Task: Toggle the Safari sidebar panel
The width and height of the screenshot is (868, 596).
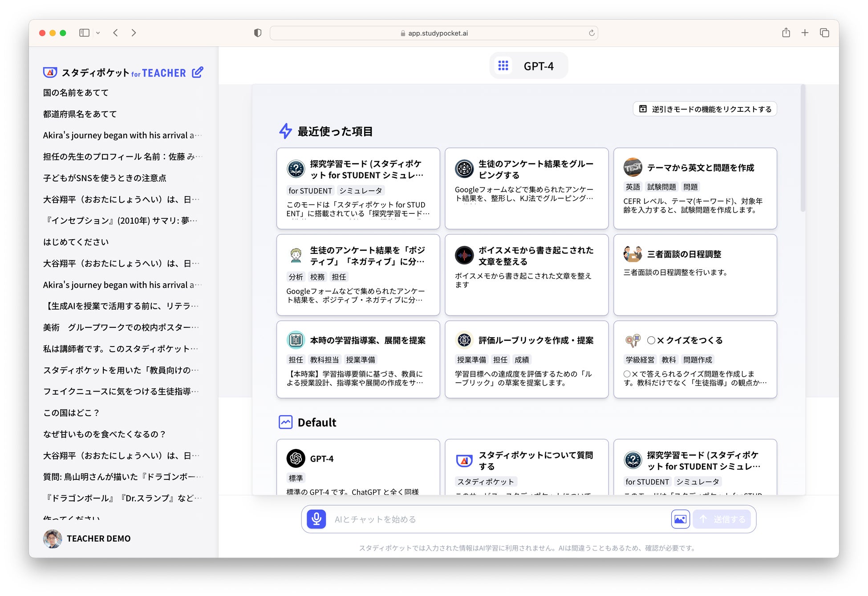Action: (84, 33)
